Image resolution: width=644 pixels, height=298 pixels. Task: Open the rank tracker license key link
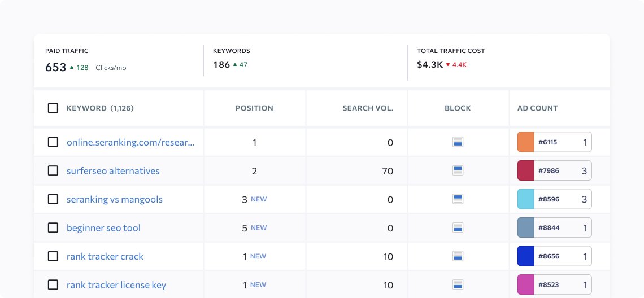click(x=116, y=285)
